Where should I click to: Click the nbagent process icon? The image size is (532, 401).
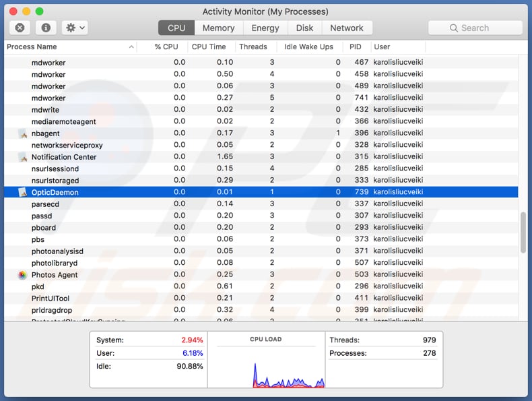point(22,133)
